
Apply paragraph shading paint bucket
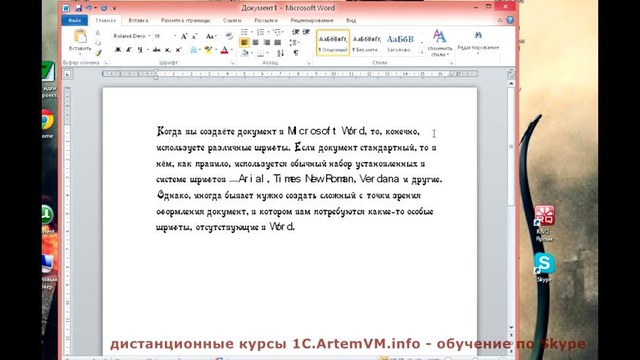pos(244,53)
